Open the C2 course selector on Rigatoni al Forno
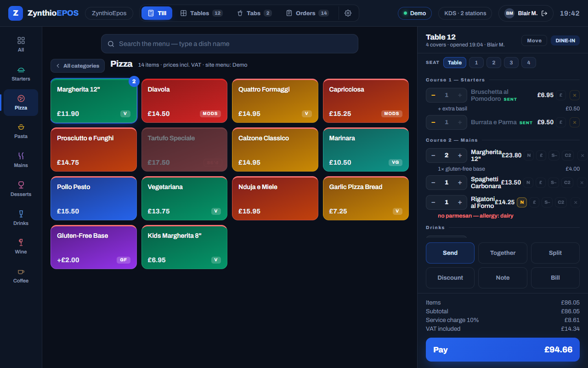Viewport: 588px width, 368px height. coord(560,202)
